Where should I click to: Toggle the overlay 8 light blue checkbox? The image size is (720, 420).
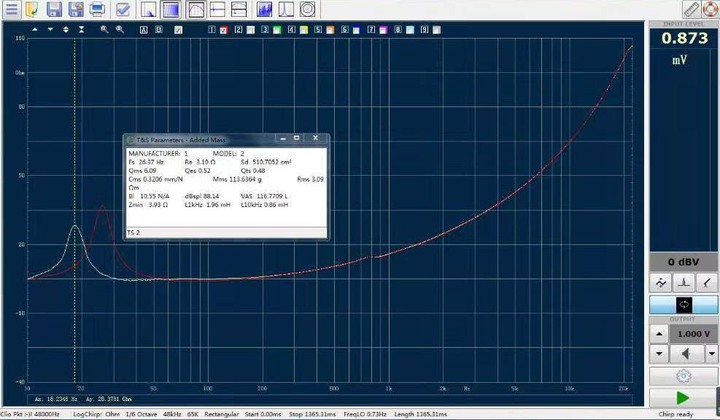[x=410, y=30]
